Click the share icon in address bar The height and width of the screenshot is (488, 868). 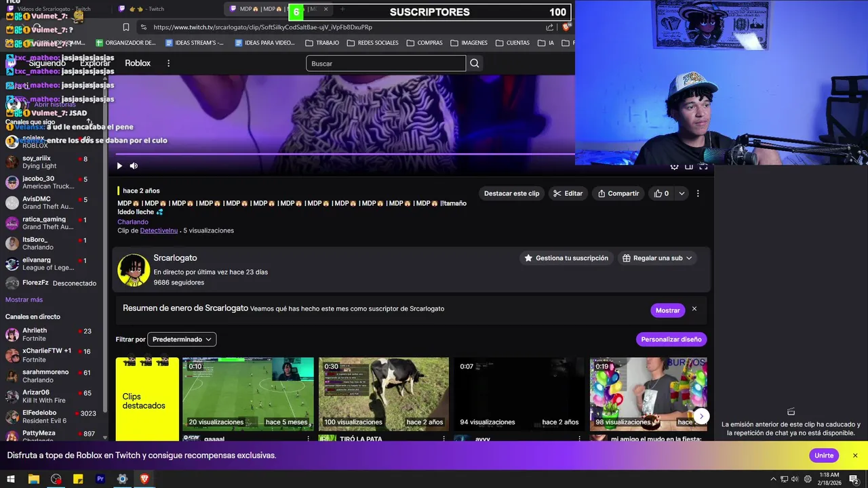[x=549, y=27]
